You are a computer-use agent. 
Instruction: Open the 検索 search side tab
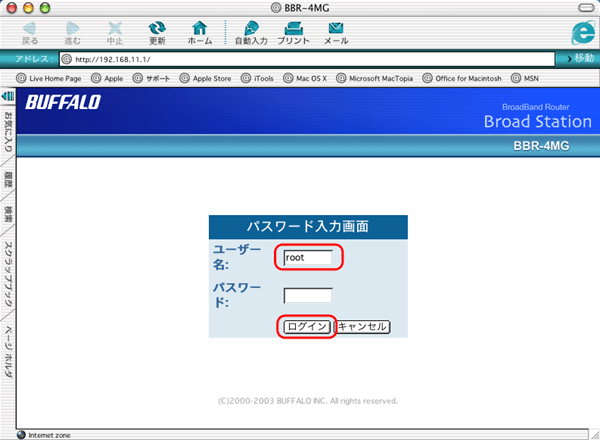tap(8, 214)
